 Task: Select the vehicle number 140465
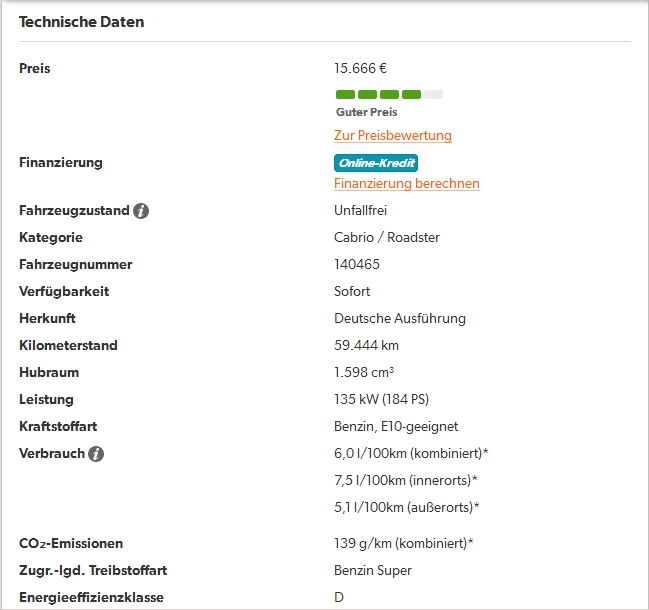point(357,265)
